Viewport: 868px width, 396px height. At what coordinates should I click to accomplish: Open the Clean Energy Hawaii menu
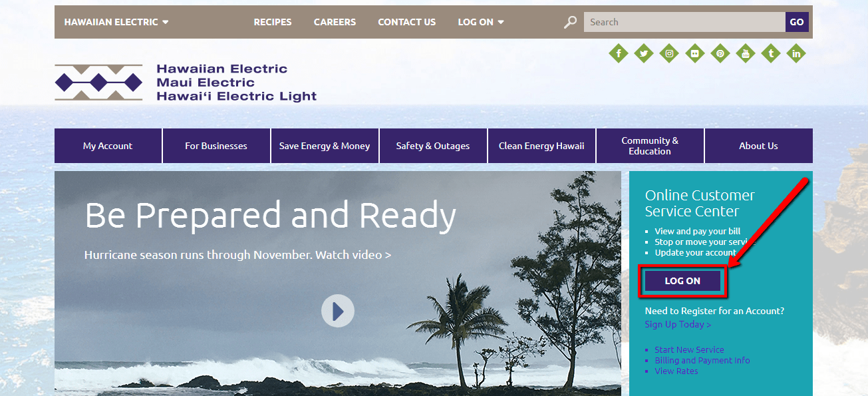click(x=541, y=146)
